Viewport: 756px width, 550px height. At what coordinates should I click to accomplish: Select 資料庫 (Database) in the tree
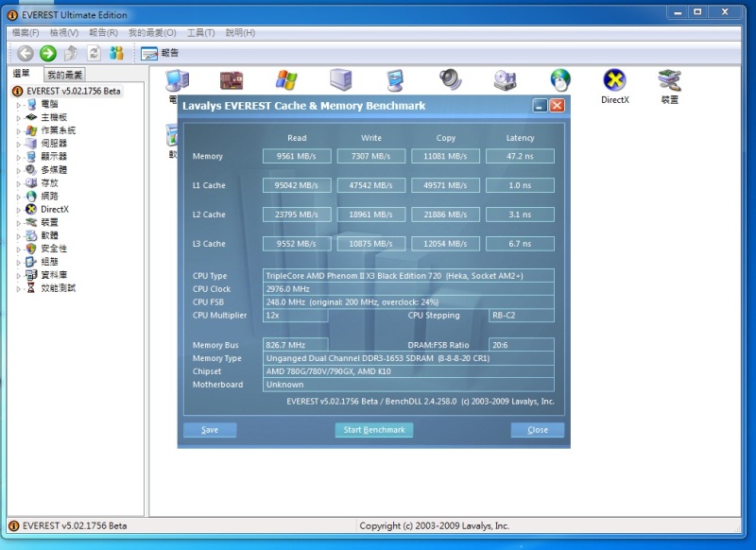click(x=54, y=275)
